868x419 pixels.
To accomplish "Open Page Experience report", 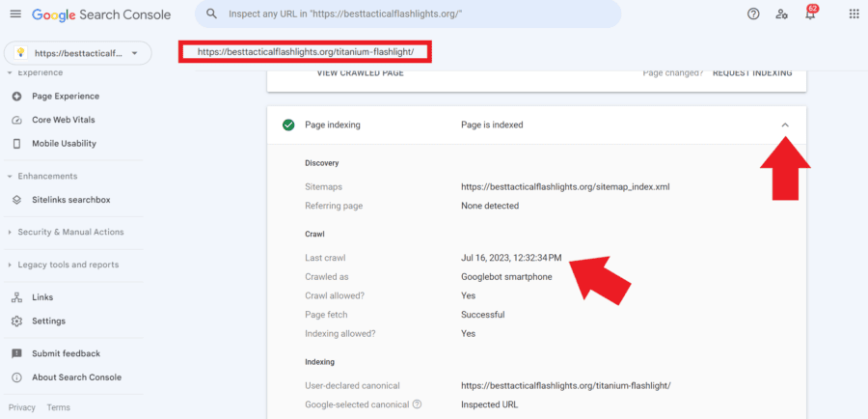I will (66, 97).
